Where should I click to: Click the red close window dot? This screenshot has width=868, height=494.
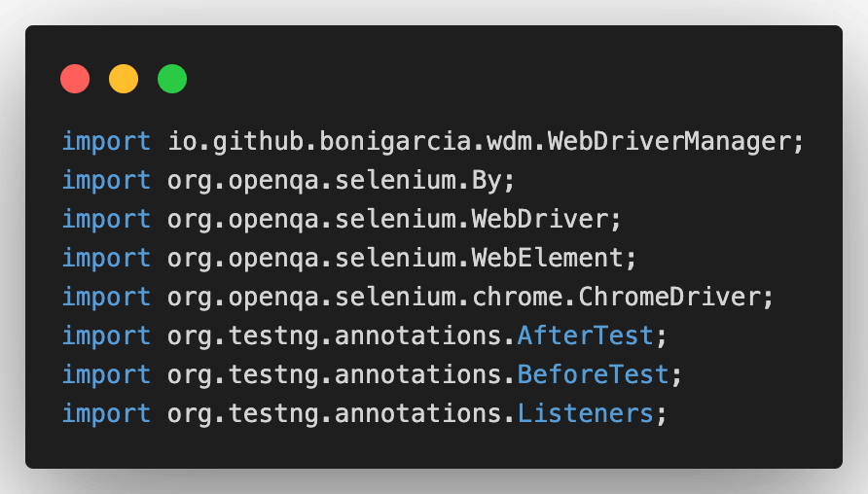(x=75, y=79)
